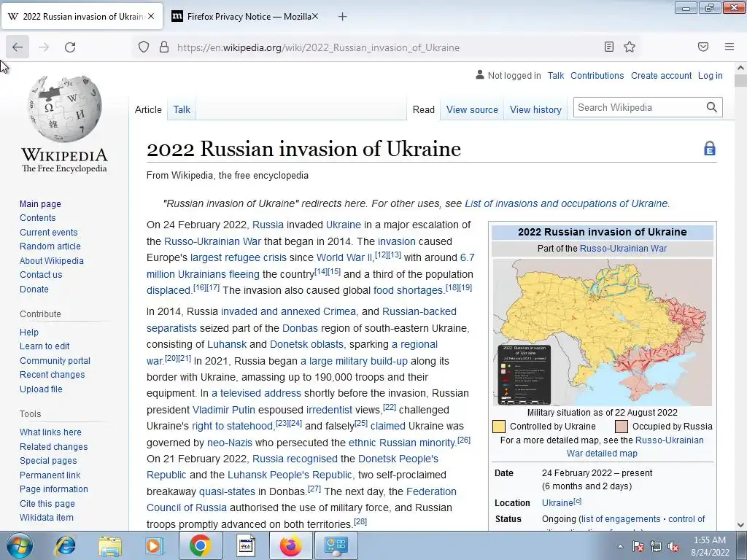This screenshot has width=747, height=560.
Task: Open the View history tab
Action: [535, 109]
